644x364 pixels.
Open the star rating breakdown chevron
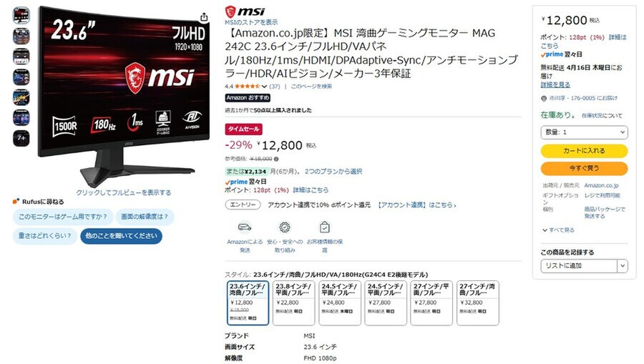[264, 87]
